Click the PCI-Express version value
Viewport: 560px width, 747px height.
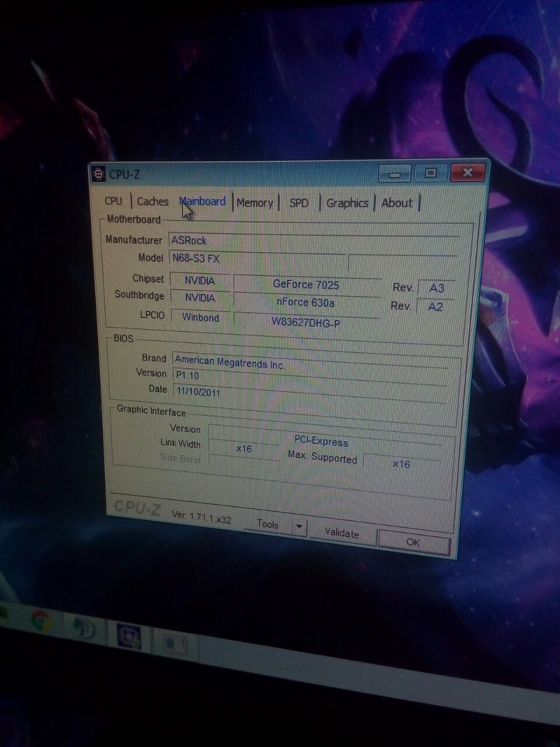[x=322, y=441]
